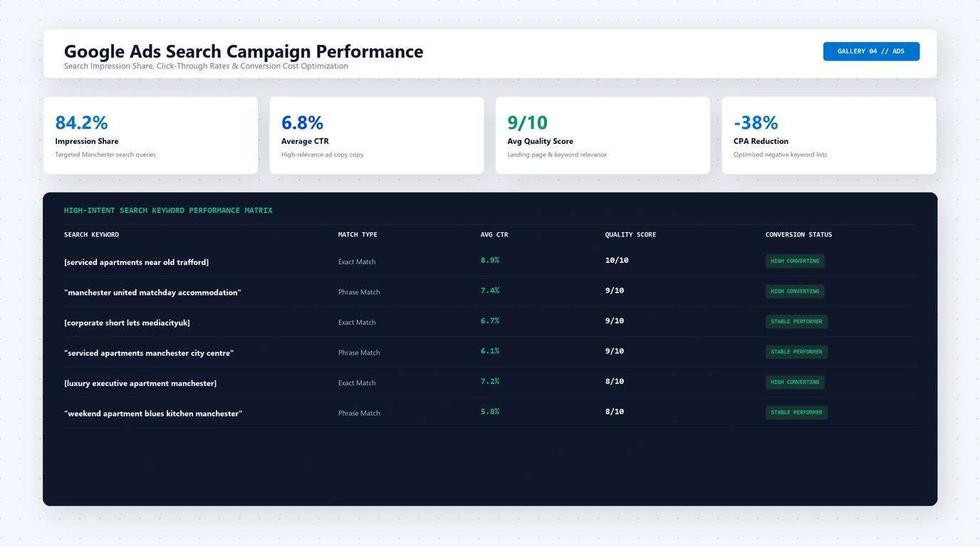Click the AVG CTR column header

[x=494, y=235]
